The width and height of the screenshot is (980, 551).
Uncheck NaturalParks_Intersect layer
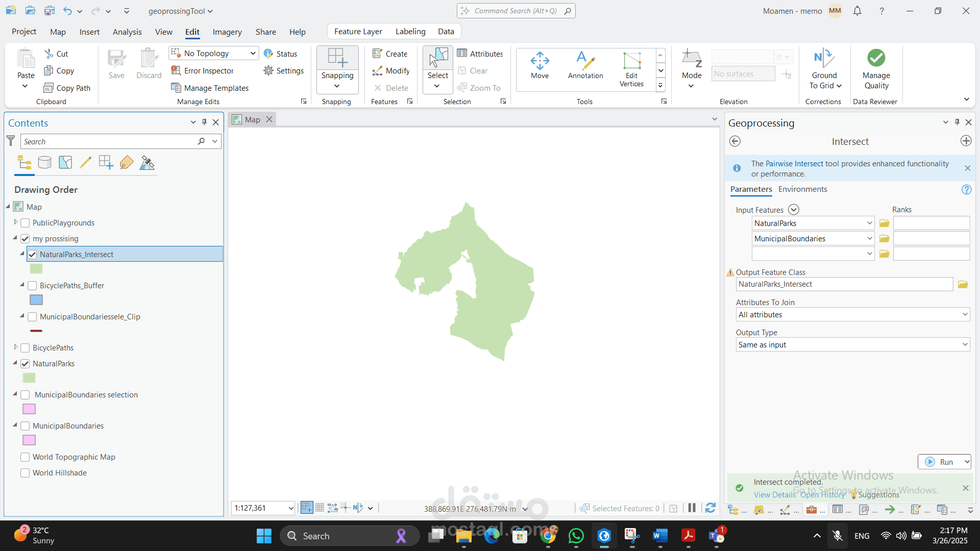[x=32, y=255]
